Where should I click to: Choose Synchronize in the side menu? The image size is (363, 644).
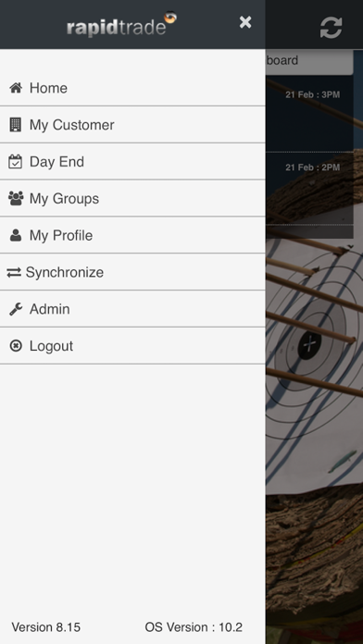click(132, 272)
